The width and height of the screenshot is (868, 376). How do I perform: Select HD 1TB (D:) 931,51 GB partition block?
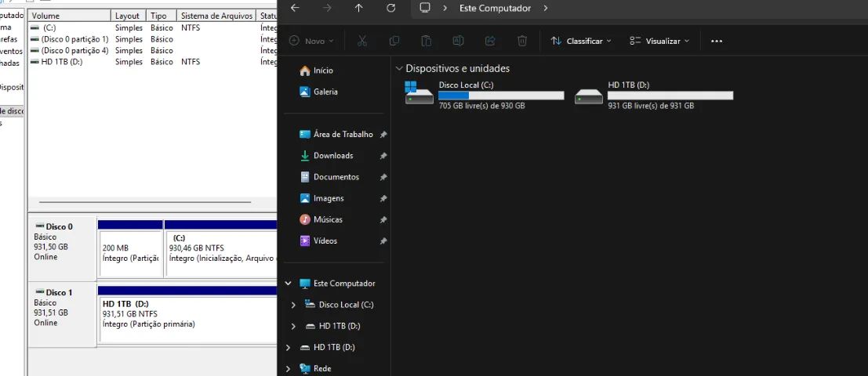click(x=187, y=319)
